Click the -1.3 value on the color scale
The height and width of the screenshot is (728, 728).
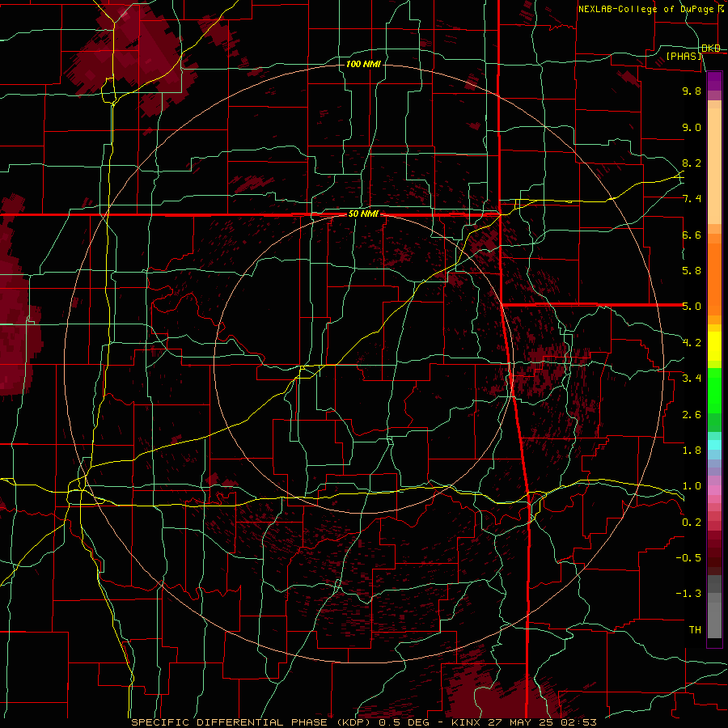[688, 594]
